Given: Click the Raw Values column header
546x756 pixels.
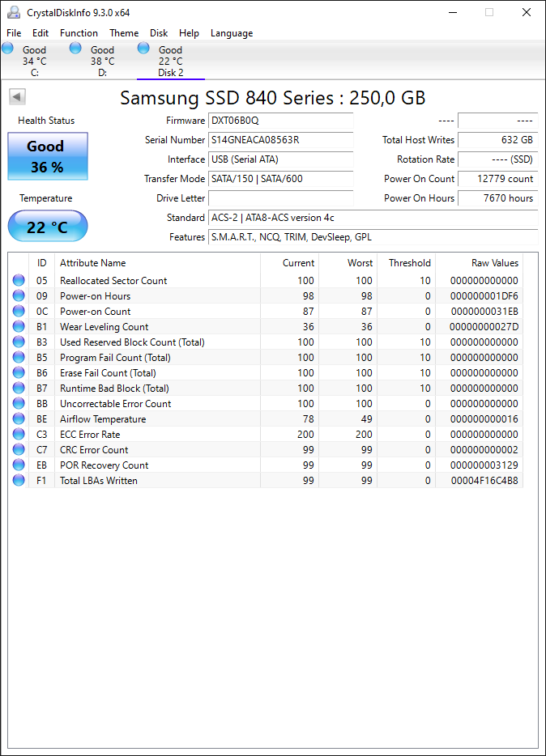Looking at the screenshot, I should click(480, 263).
